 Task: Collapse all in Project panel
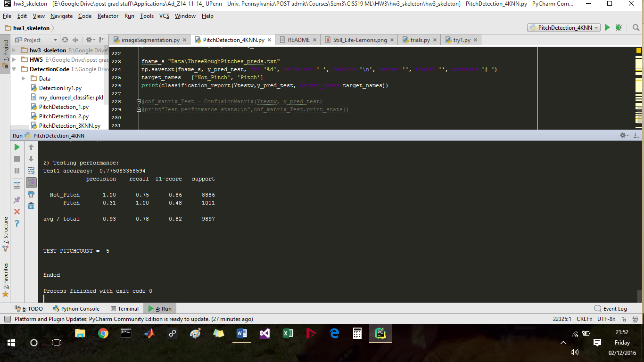pyautogui.click(x=76, y=40)
